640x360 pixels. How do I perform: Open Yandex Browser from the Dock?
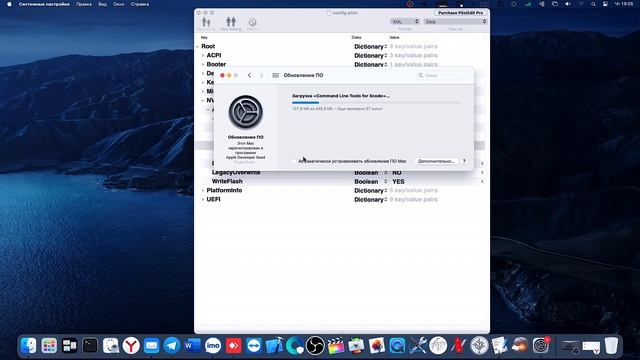(x=131, y=346)
